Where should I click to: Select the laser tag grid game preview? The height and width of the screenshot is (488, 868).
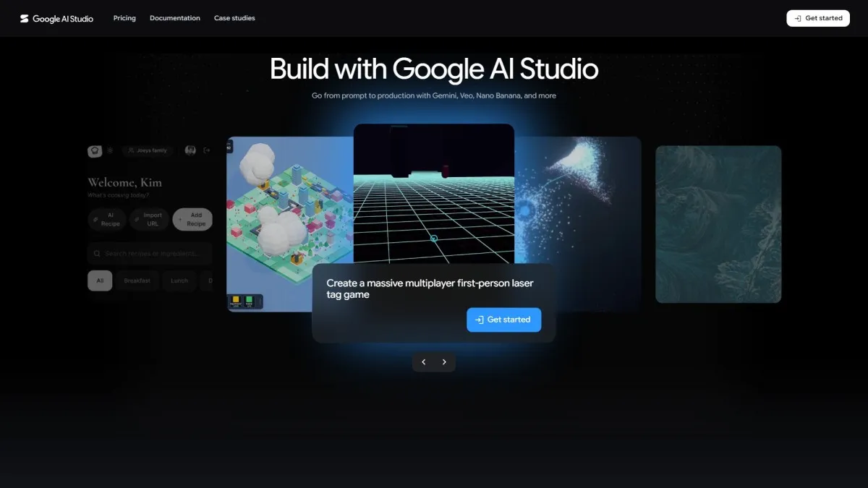coord(434,194)
